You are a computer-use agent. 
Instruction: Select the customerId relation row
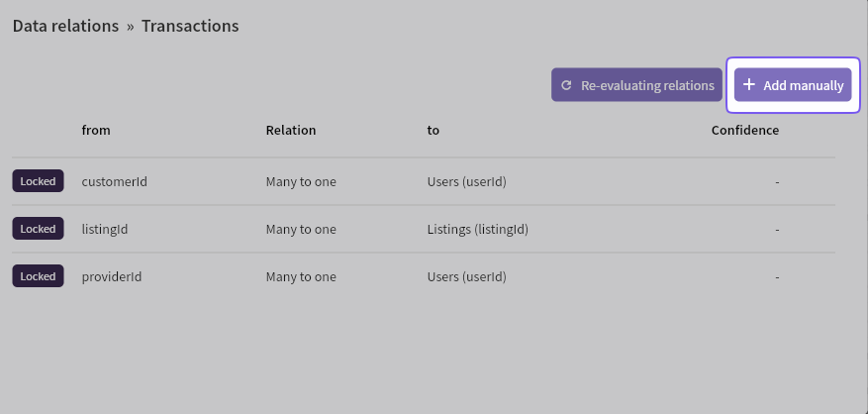(x=424, y=182)
